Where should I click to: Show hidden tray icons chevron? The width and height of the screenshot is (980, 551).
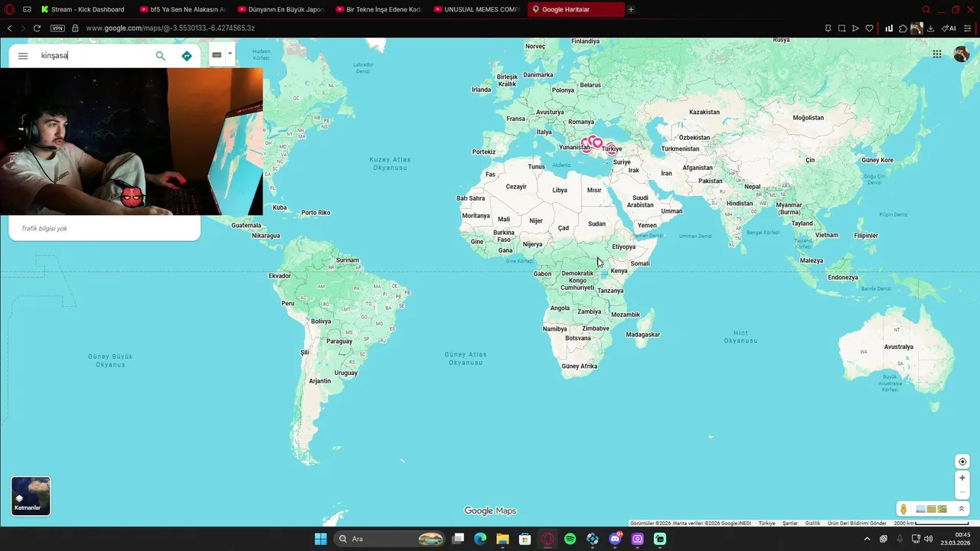click(867, 539)
